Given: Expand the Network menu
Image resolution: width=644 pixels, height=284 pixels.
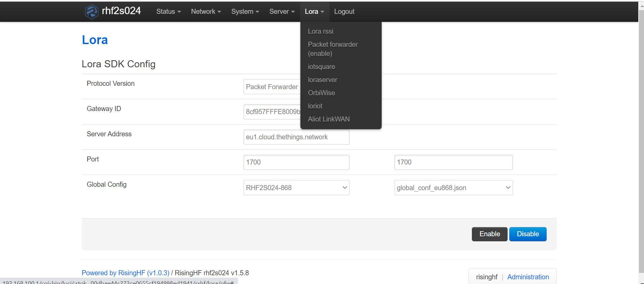Looking at the screenshot, I should 206,11.
